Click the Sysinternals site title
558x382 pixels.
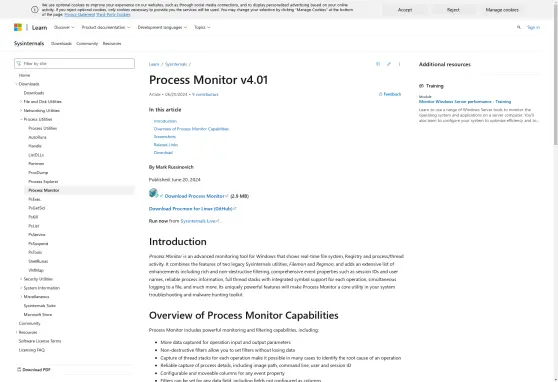coord(29,43)
